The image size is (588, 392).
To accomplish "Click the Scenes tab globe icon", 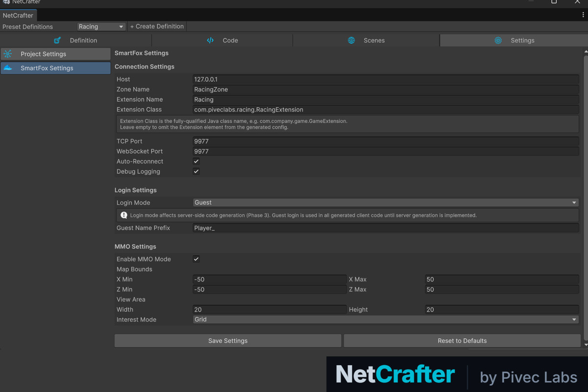I will pos(351,40).
